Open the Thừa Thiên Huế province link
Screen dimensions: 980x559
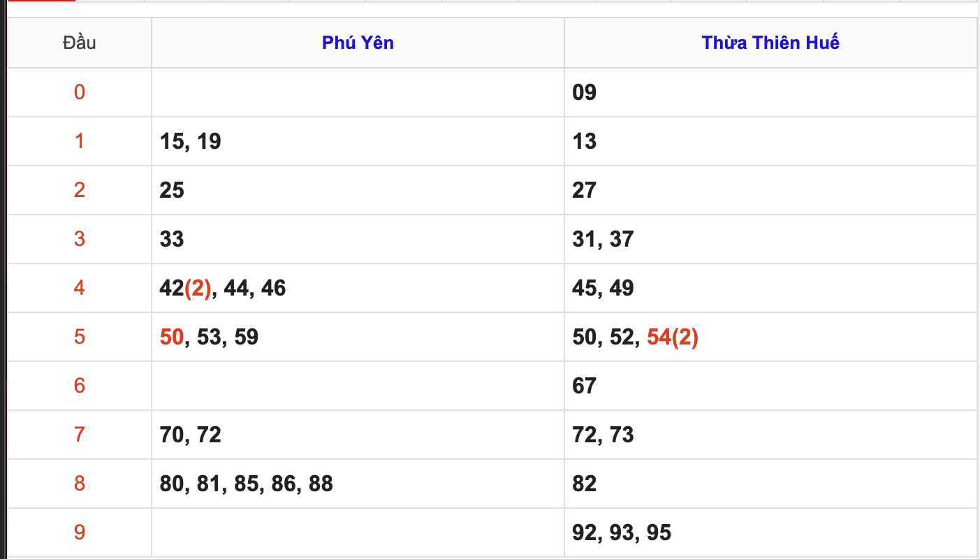[770, 43]
